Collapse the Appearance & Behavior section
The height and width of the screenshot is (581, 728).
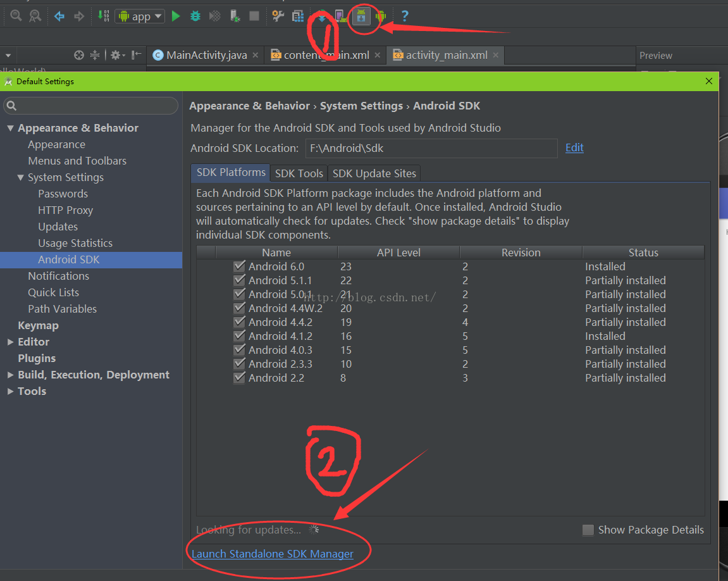tap(10, 128)
